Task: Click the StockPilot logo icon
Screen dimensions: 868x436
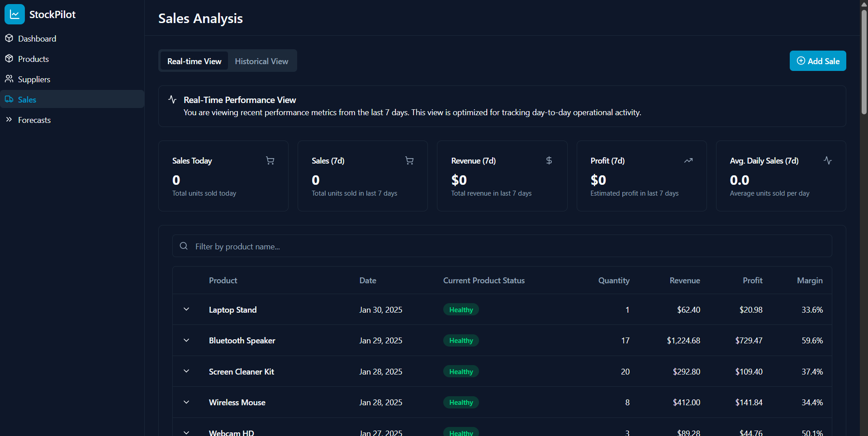Action: [x=14, y=14]
